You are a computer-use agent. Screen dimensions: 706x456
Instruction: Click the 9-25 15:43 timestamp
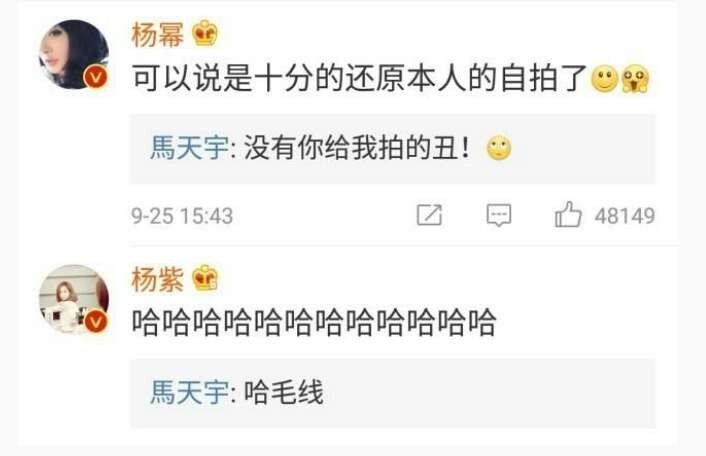click(182, 216)
